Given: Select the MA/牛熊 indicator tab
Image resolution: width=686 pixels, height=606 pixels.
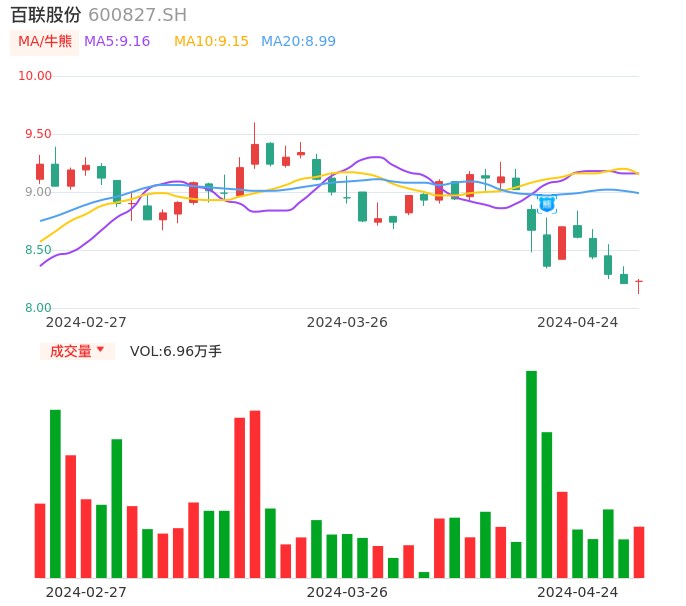Looking at the screenshot, I should [x=45, y=42].
